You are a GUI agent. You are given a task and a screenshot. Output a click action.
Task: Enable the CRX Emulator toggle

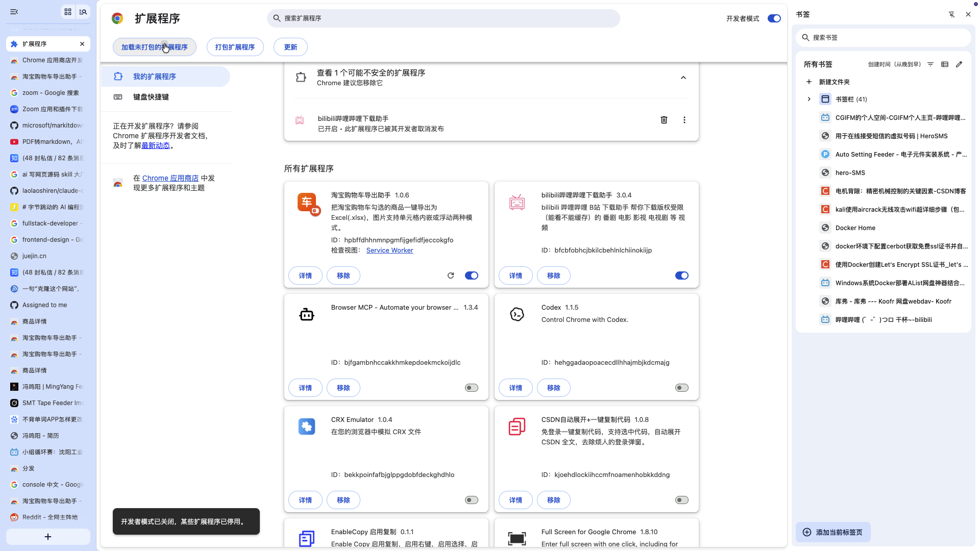[x=472, y=500]
